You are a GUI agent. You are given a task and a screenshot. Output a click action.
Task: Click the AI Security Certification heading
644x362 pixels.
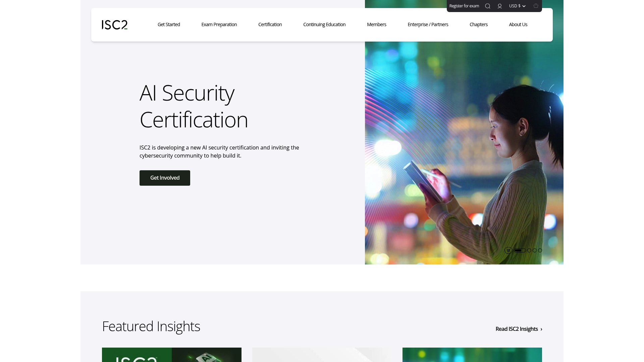(194, 106)
